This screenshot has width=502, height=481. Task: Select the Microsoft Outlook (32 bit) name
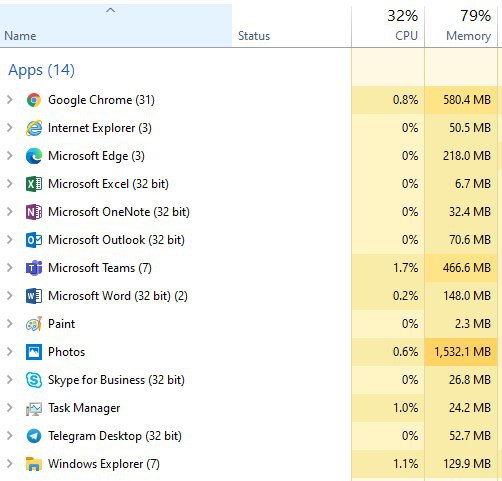(116, 240)
